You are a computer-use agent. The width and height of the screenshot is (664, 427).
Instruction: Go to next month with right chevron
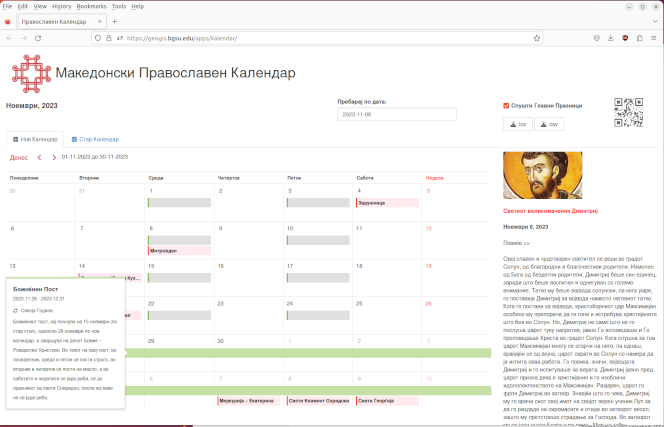54,157
